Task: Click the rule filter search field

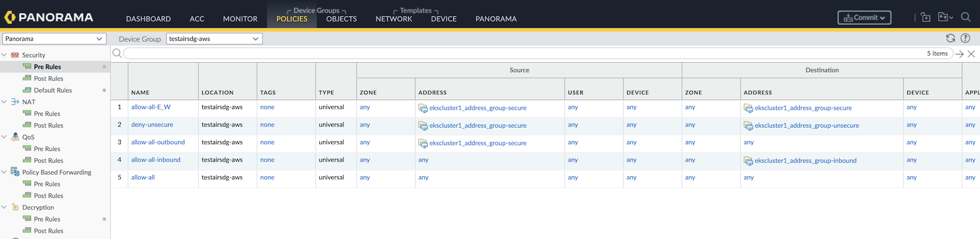Action: [x=522, y=54]
